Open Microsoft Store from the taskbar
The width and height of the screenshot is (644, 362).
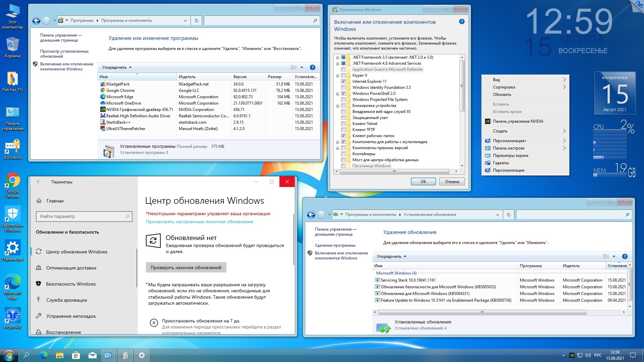(76, 355)
